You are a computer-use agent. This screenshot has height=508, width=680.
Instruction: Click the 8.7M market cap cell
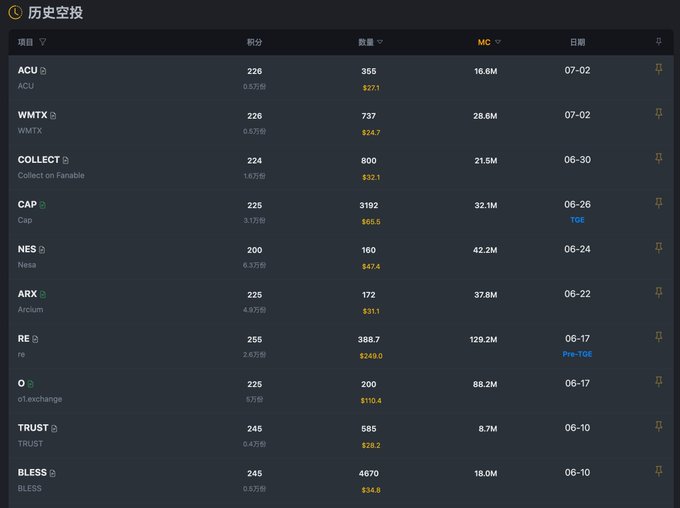(x=488, y=429)
